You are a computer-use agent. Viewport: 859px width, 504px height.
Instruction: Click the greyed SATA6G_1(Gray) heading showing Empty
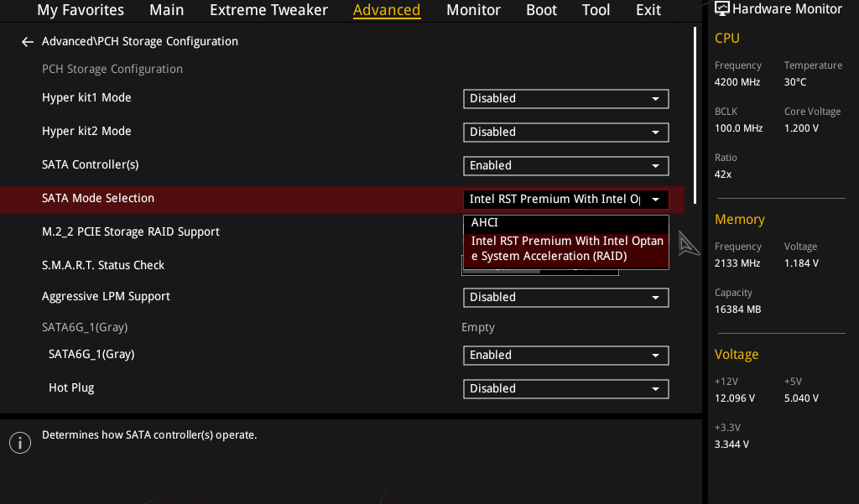click(85, 328)
